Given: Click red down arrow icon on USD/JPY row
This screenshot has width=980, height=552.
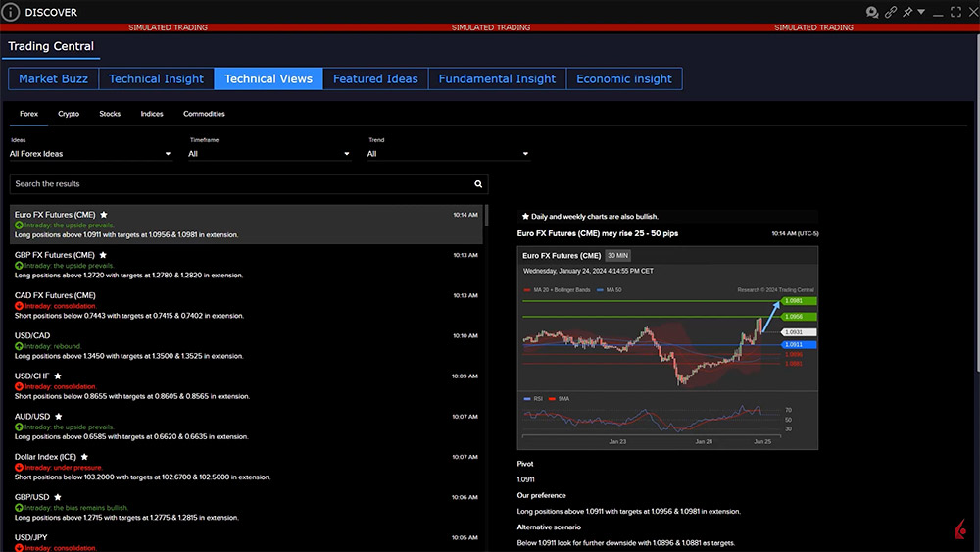Looking at the screenshot, I should [19, 548].
